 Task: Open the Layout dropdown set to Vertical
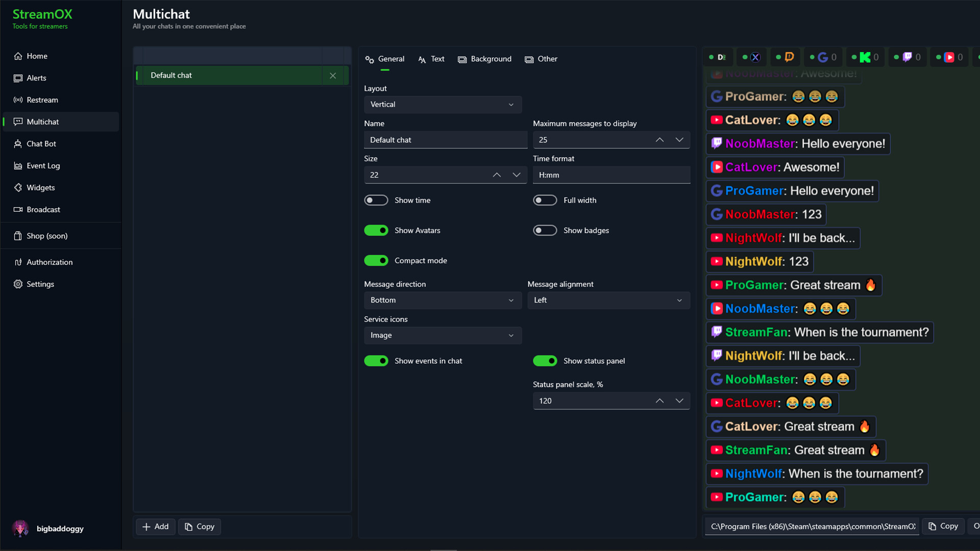443,105
